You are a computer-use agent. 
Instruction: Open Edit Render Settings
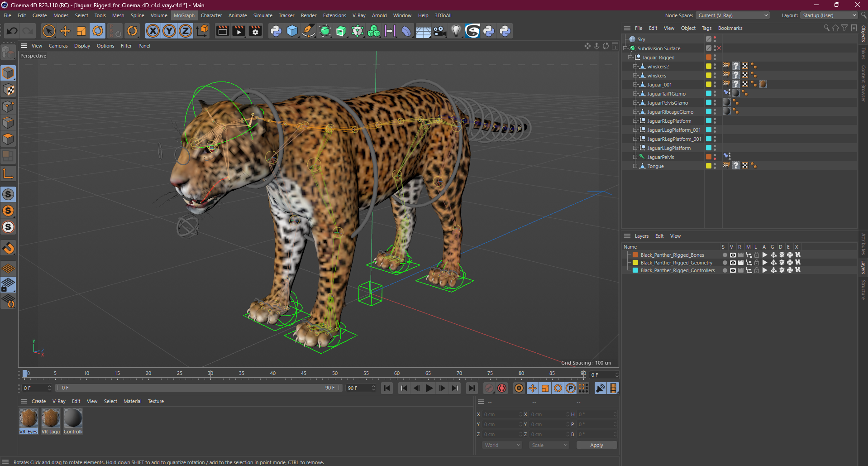click(255, 31)
